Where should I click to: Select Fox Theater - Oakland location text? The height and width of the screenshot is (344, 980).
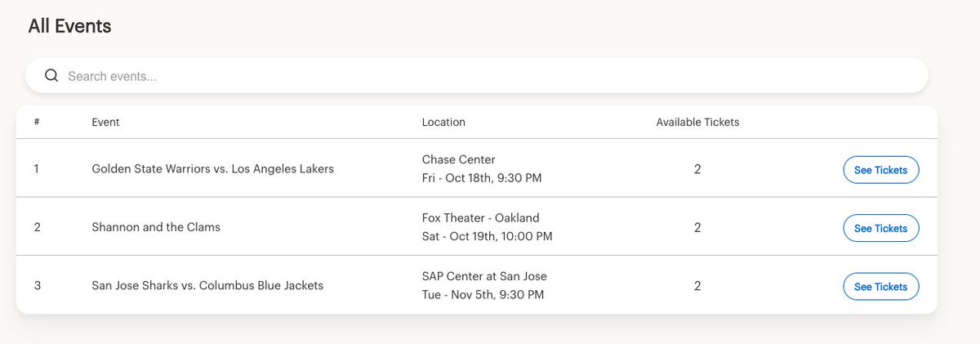pyautogui.click(x=480, y=218)
